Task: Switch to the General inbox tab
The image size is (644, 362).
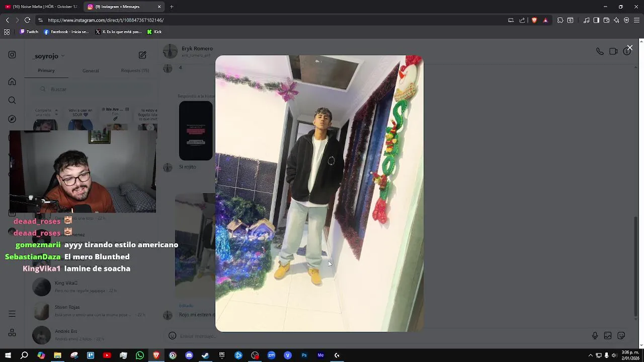Action: (x=91, y=70)
